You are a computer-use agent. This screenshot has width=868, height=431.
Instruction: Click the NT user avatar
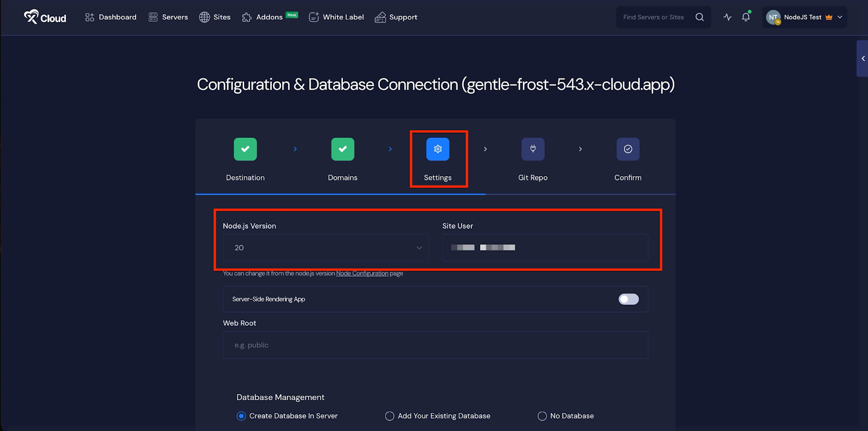[x=773, y=17]
